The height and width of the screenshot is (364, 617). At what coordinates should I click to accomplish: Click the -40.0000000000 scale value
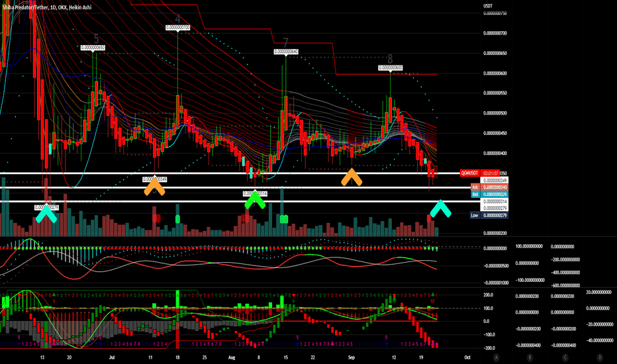tap(598, 340)
